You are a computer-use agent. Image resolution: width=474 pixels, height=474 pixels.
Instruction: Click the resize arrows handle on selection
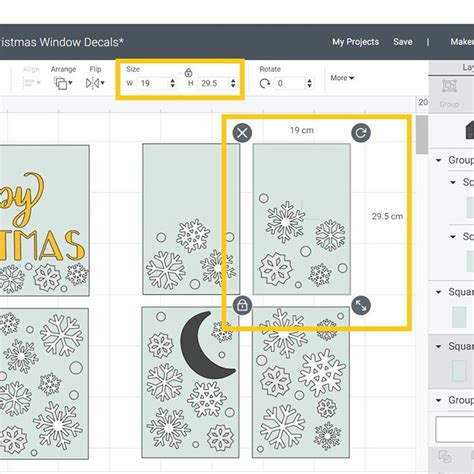(x=361, y=305)
